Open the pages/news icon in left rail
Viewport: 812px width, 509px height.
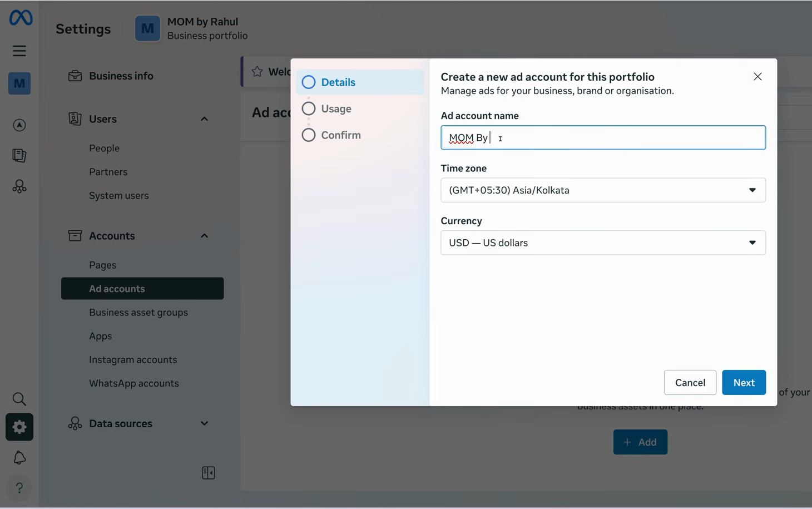coord(19,155)
